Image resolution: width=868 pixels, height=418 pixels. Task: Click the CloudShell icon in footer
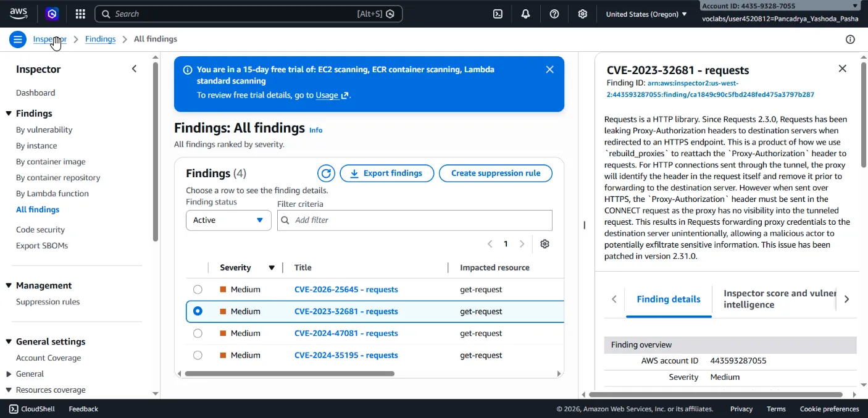tap(14, 409)
